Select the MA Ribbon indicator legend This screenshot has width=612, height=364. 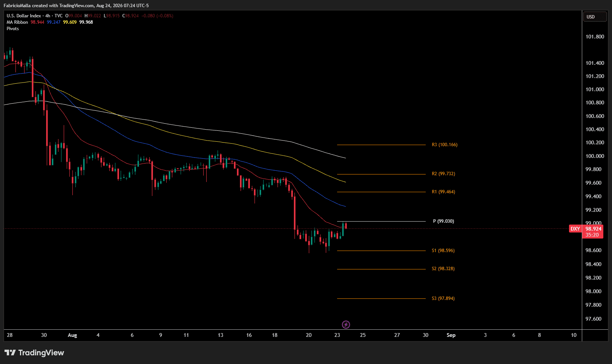[x=17, y=22]
